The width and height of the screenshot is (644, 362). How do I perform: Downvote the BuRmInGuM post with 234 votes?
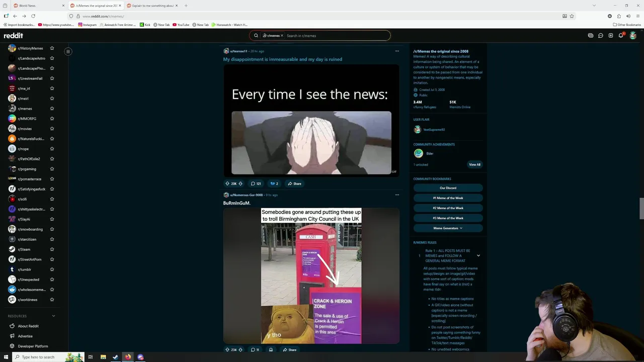[x=240, y=349]
